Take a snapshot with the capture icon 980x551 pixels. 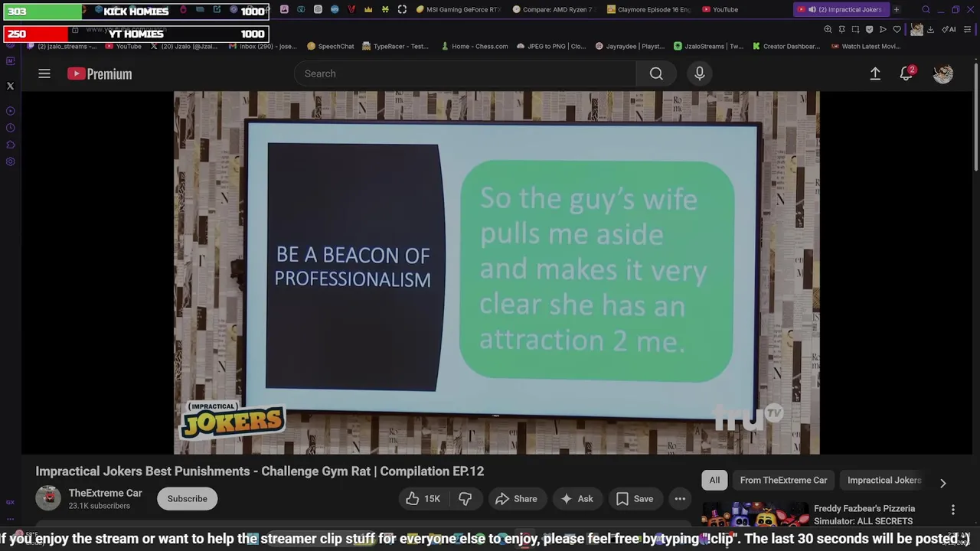pos(855,29)
